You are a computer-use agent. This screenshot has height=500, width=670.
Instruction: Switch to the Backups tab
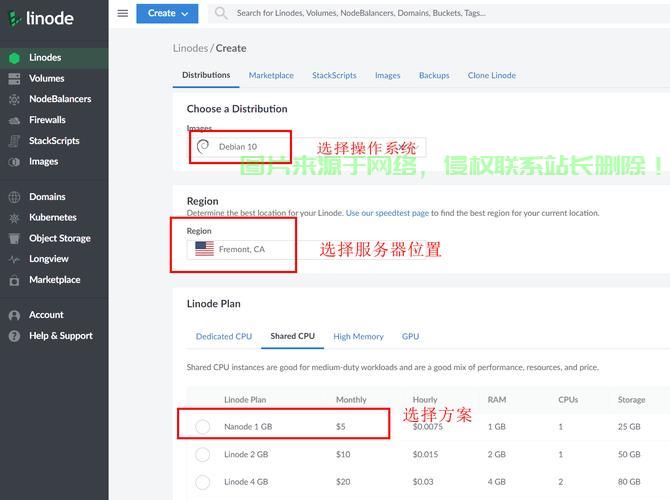coord(434,76)
